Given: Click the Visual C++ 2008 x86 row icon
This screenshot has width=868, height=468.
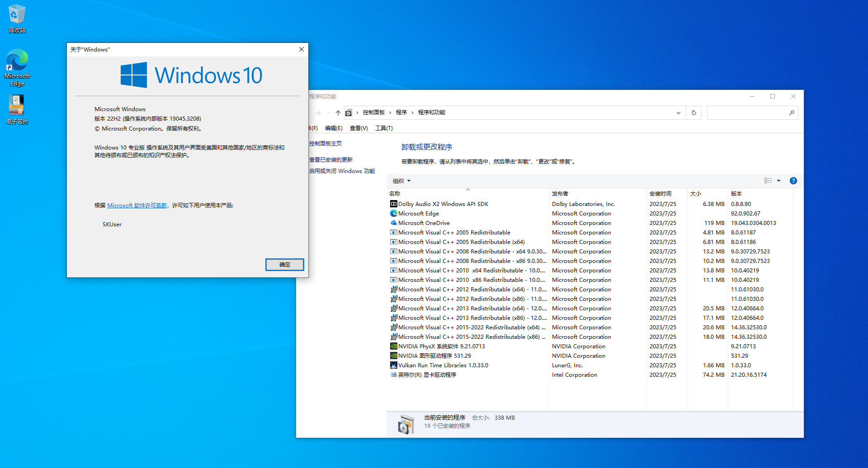Looking at the screenshot, I should [x=394, y=261].
